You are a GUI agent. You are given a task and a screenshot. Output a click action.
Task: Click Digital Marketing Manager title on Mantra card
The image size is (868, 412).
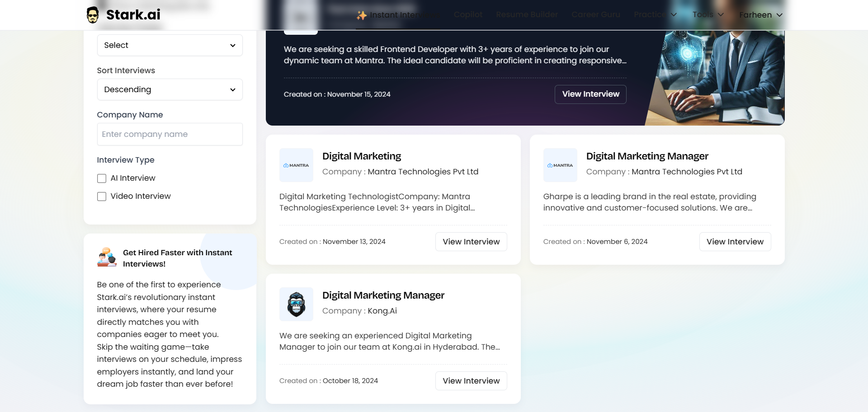[x=647, y=156]
